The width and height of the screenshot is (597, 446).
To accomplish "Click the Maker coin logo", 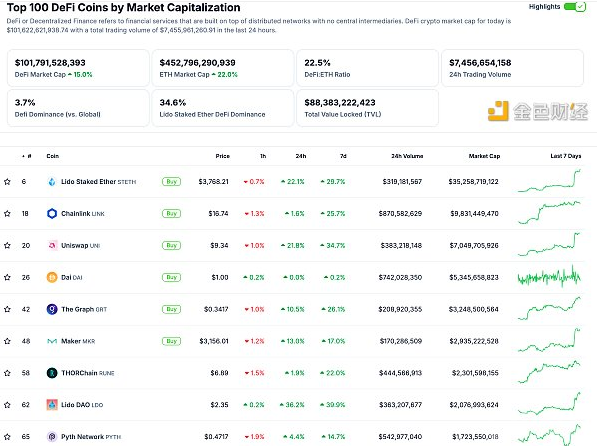I will tap(52, 341).
